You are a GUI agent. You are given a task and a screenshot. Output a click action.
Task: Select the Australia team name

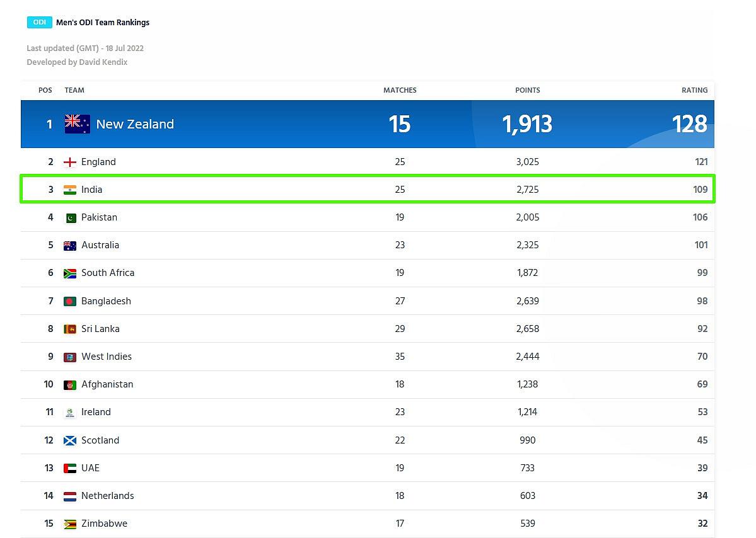click(x=100, y=245)
